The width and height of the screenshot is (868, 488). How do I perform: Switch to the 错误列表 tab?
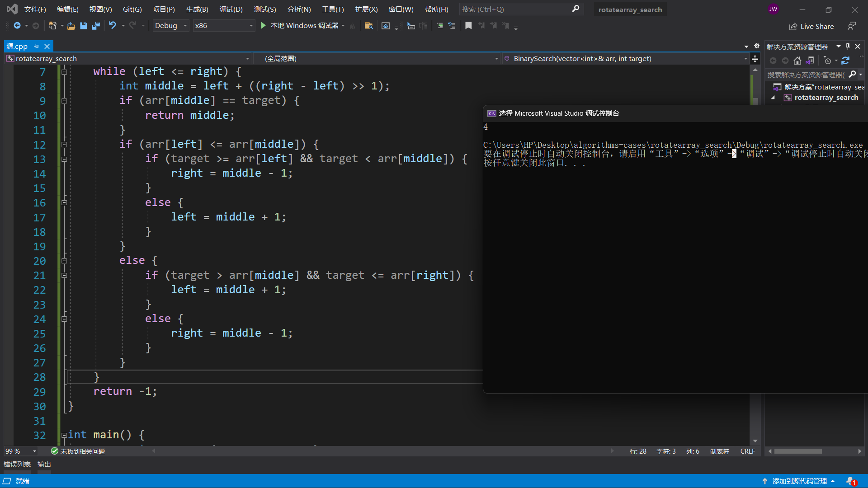(x=17, y=464)
